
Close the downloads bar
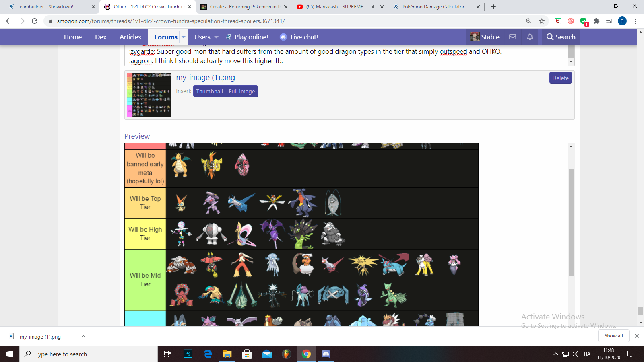[x=637, y=336]
